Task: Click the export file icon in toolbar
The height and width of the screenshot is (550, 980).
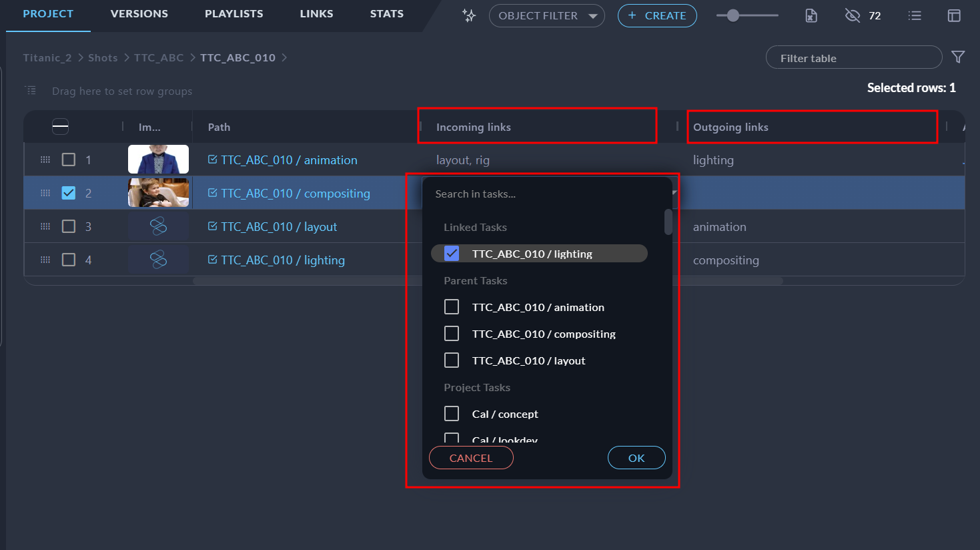Action: (811, 16)
